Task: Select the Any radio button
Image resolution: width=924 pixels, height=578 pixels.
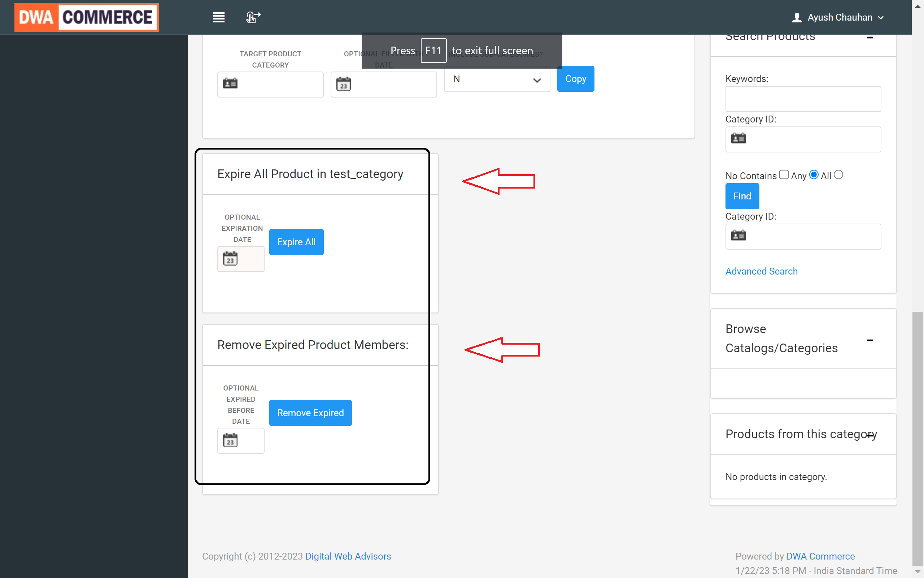Action: tap(814, 175)
